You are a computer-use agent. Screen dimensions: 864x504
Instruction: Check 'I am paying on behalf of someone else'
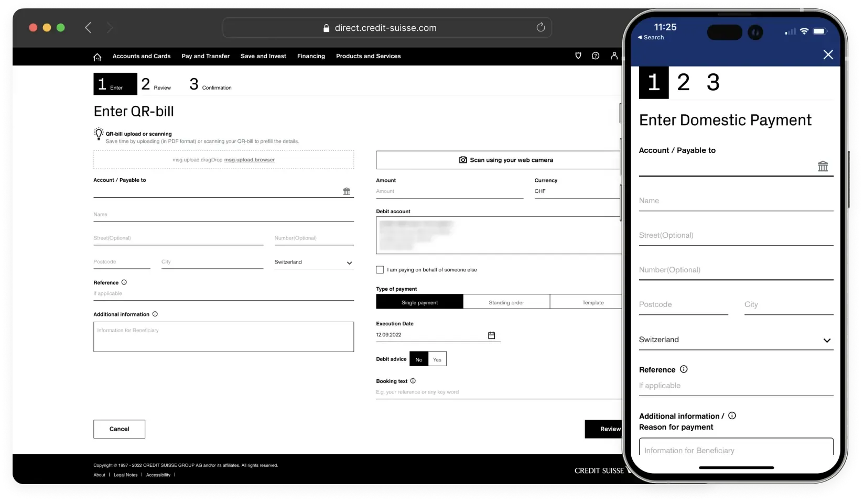point(380,269)
